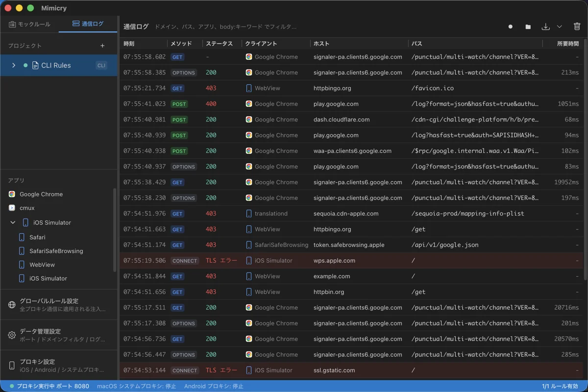Select the iOS Simulator group in apps list
The width and height of the screenshot is (588, 392).
52,222
